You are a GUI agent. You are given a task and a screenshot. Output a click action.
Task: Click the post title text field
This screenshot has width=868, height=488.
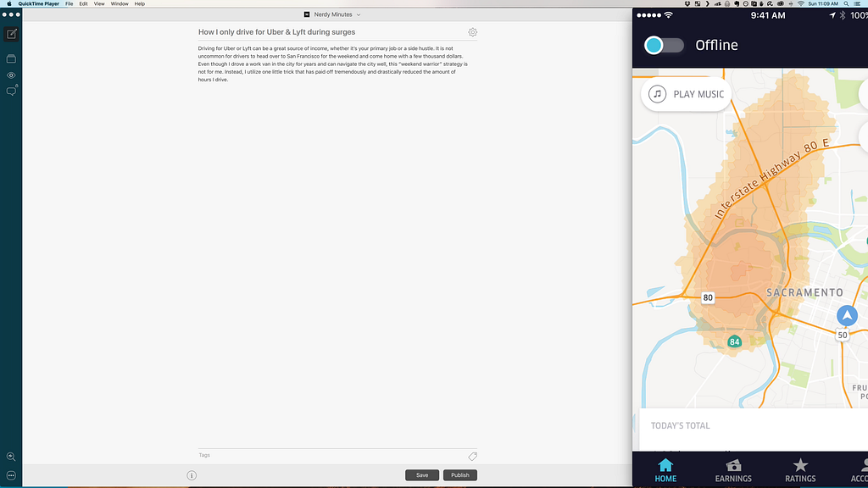(331, 32)
